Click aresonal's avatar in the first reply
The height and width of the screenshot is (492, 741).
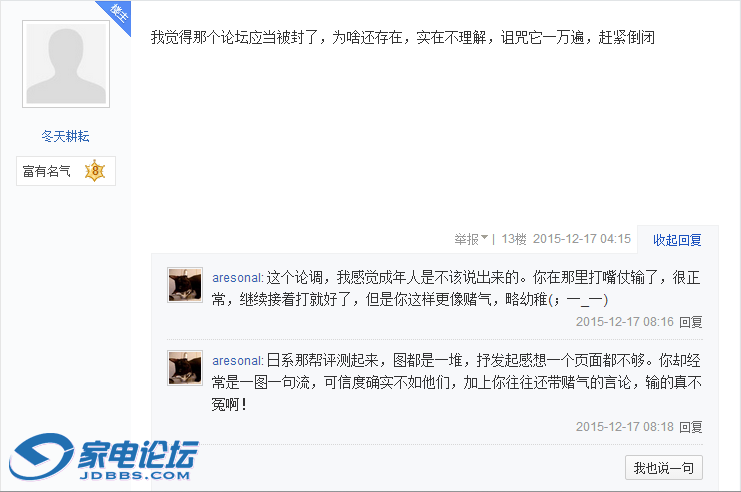coord(185,285)
